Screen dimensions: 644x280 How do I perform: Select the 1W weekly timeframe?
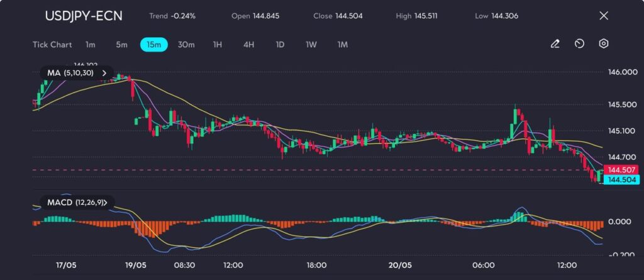311,45
